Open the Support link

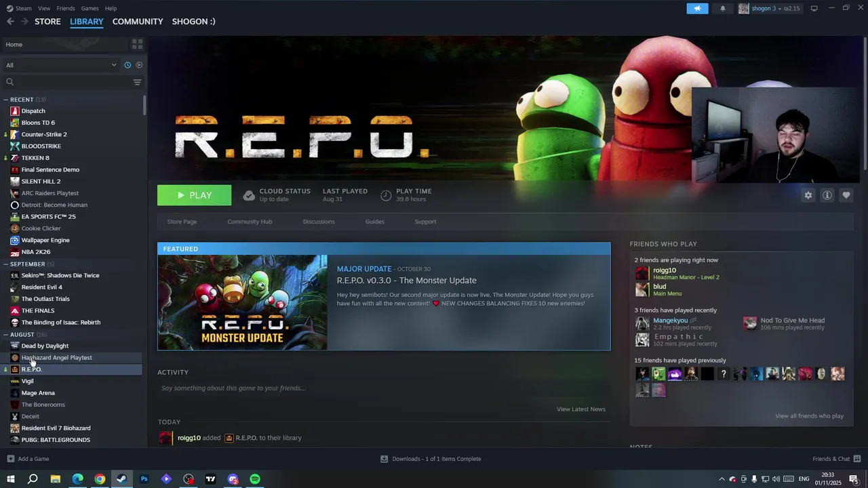point(425,222)
